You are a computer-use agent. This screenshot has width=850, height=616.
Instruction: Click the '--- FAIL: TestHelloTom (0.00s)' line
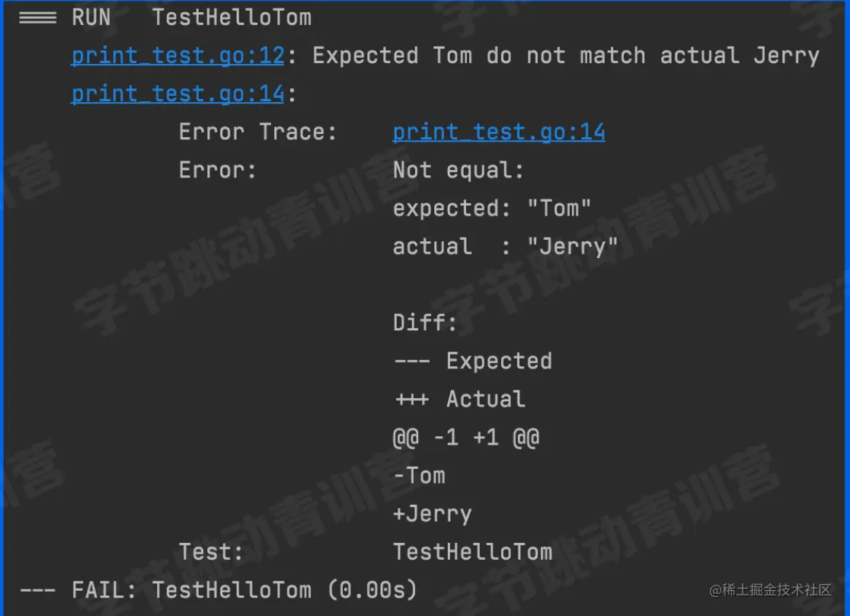(x=219, y=590)
